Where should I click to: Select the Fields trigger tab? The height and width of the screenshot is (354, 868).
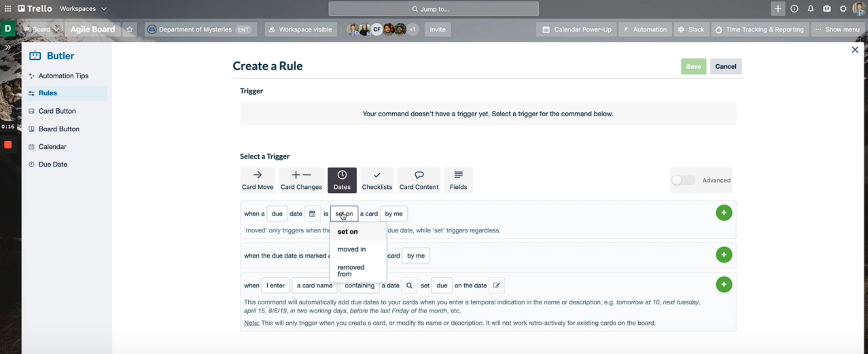[x=458, y=180]
